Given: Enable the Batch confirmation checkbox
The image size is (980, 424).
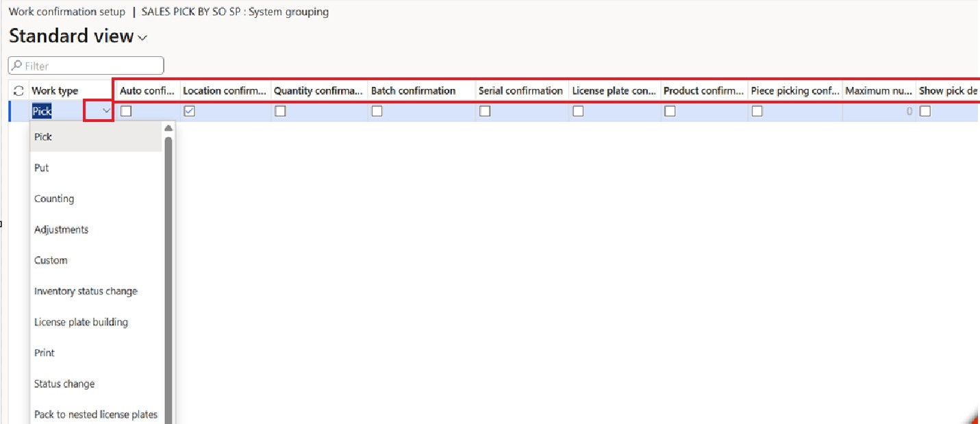Looking at the screenshot, I should pyautogui.click(x=377, y=111).
